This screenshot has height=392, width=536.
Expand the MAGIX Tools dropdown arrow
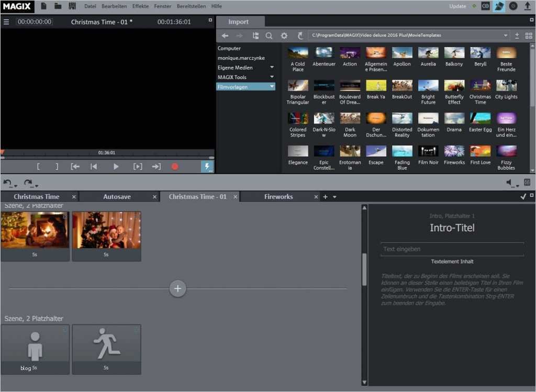click(272, 77)
